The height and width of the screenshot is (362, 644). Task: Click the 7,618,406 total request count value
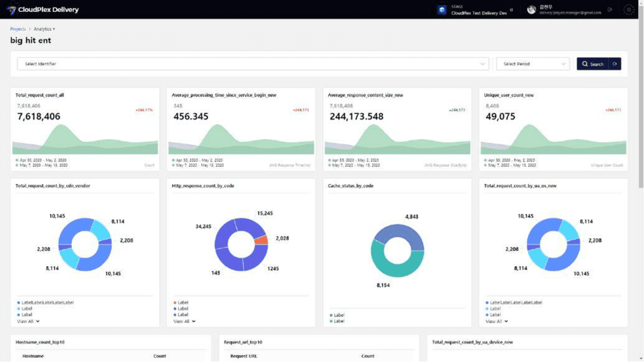[39, 116]
